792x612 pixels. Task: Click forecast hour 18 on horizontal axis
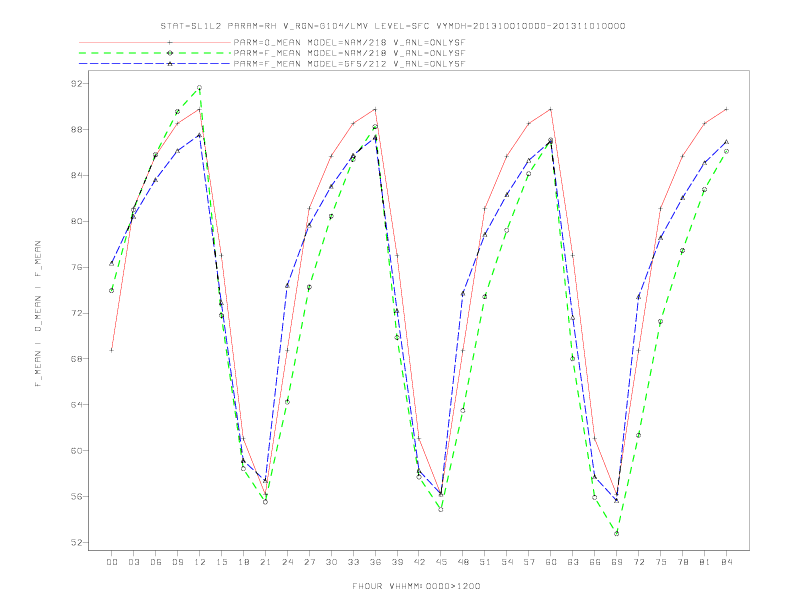point(243,562)
